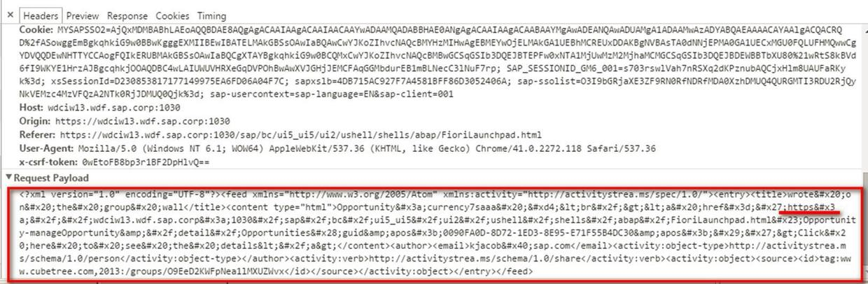Collapse the Request Payload section triangle
The height and width of the screenshot is (284, 868).
8,178
